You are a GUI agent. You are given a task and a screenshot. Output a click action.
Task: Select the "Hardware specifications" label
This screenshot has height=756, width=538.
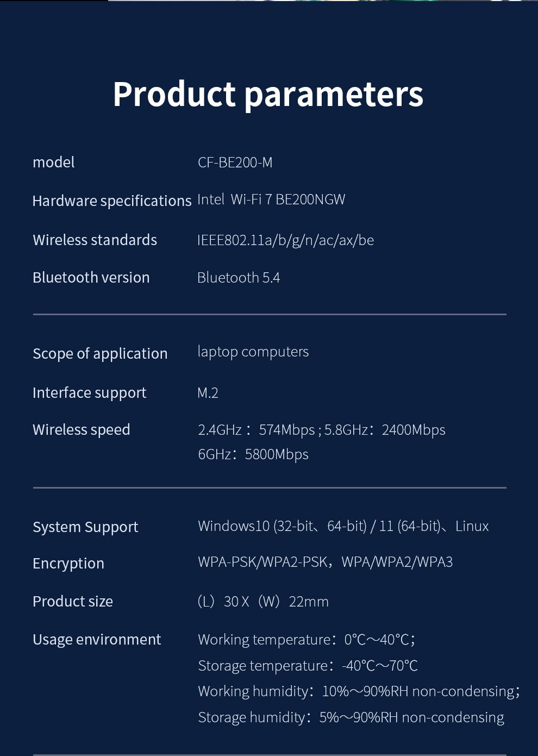[x=112, y=201]
